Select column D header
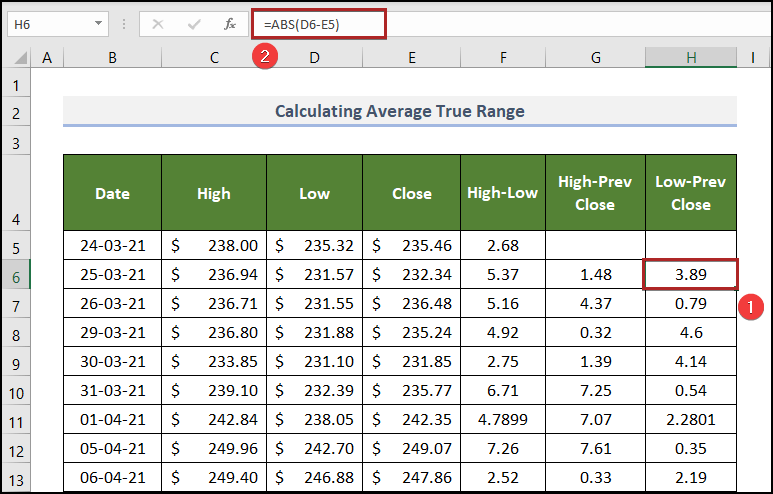 point(314,58)
